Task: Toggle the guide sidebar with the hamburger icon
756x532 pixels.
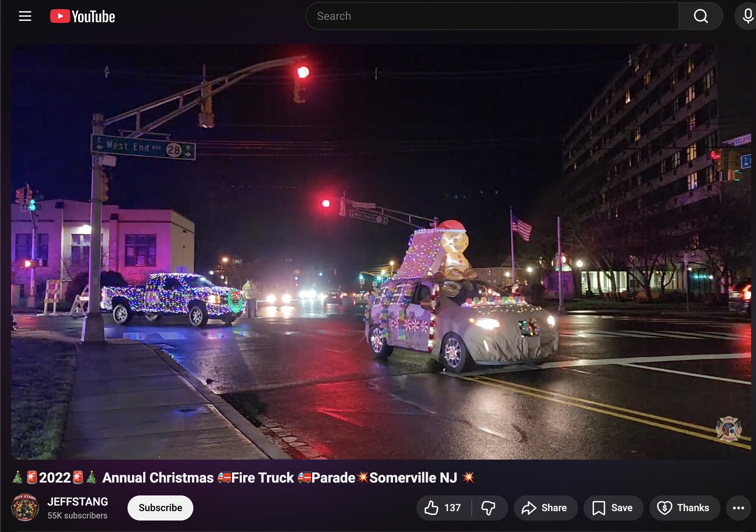Action: (24, 16)
